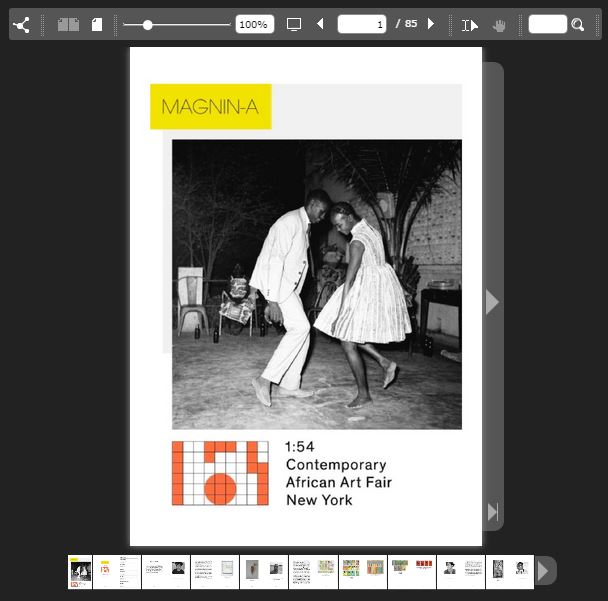Open fullscreen mode with the monitor icon
This screenshot has width=608, height=601.
pos(294,24)
